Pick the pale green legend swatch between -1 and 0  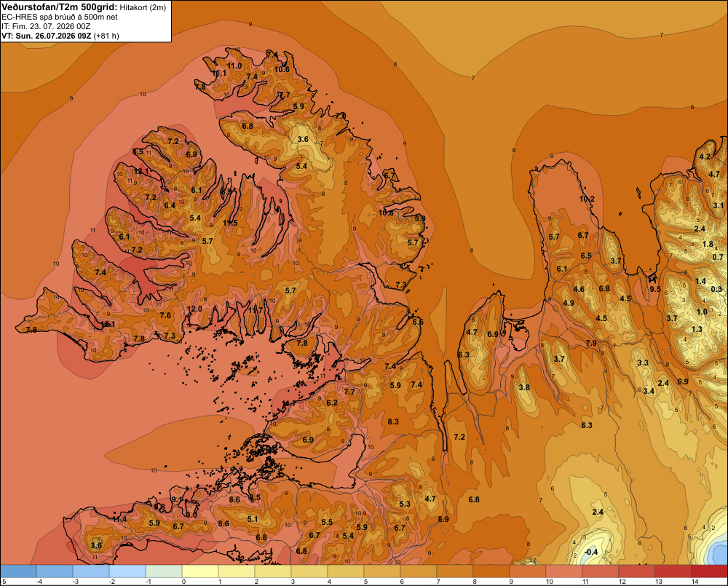pyautogui.click(x=164, y=571)
